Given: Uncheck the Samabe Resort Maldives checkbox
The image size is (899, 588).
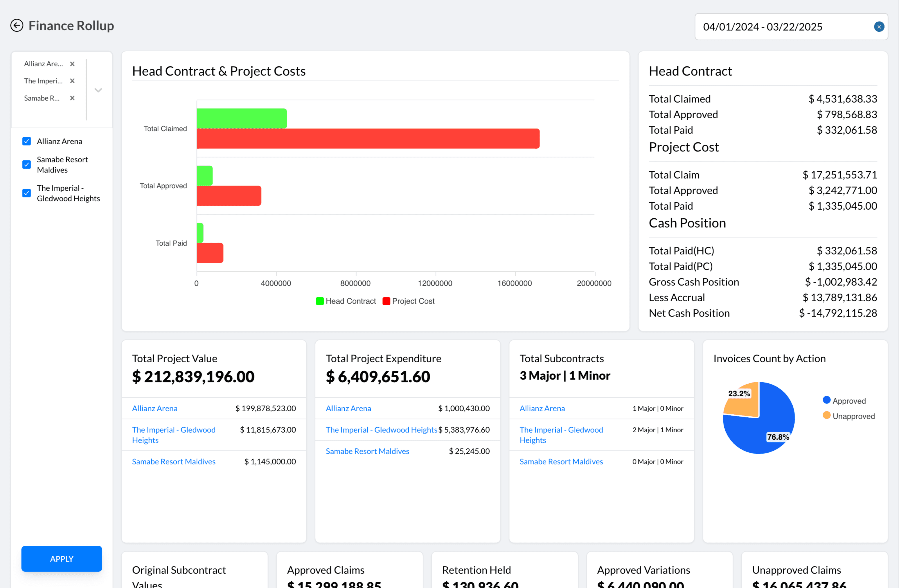Looking at the screenshot, I should [x=26, y=165].
